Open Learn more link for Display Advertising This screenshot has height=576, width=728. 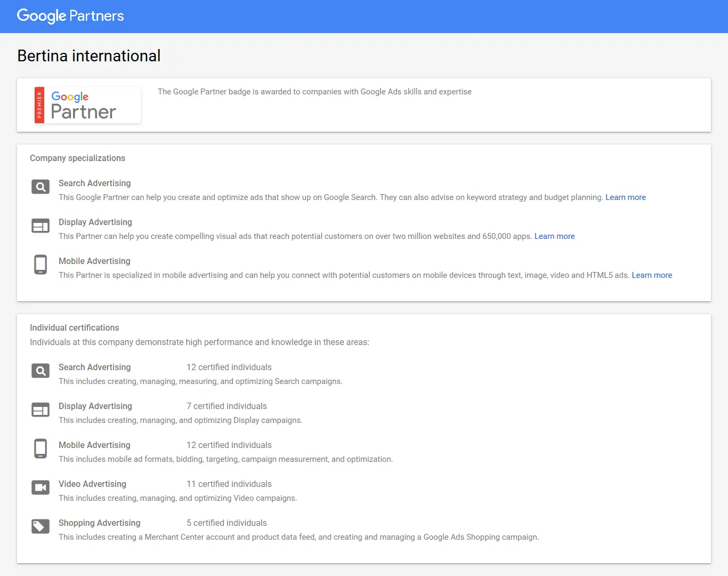tap(554, 236)
